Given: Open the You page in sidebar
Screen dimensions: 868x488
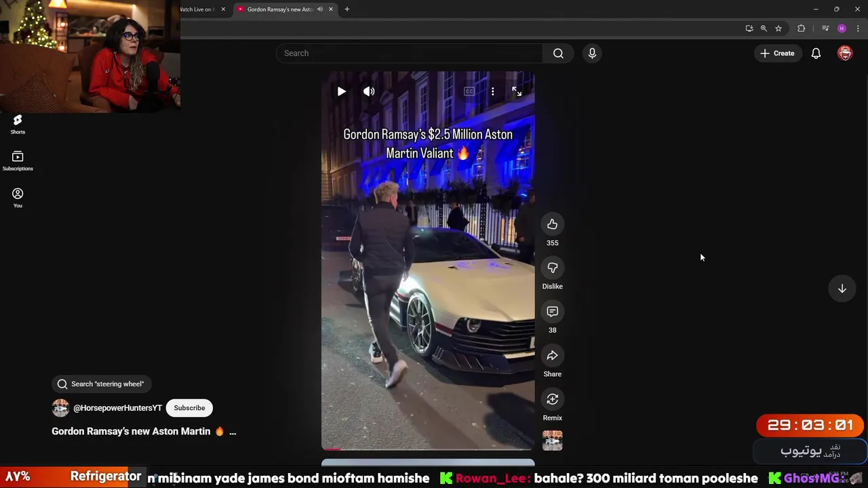Looking at the screenshot, I should [18, 198].
